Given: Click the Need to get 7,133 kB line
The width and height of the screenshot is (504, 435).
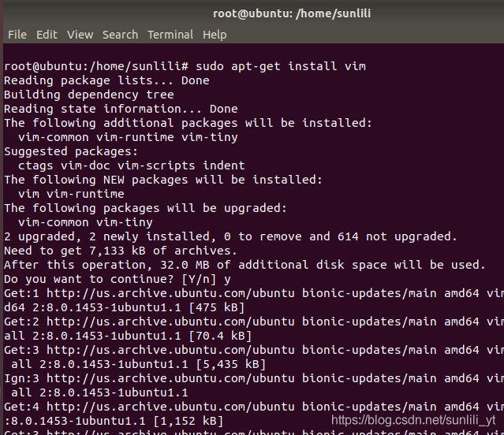Looking at the screenshot, I should tap(121, 251).
